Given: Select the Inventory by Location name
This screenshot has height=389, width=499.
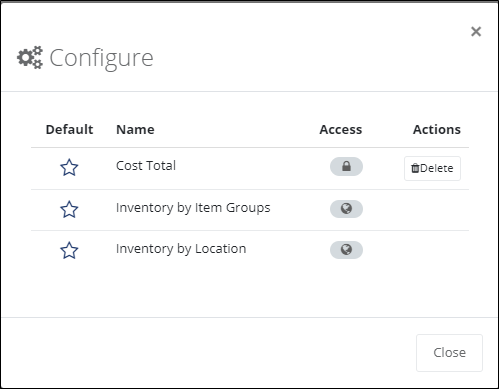Looking at the screenshot, I should tap(181, 249).
